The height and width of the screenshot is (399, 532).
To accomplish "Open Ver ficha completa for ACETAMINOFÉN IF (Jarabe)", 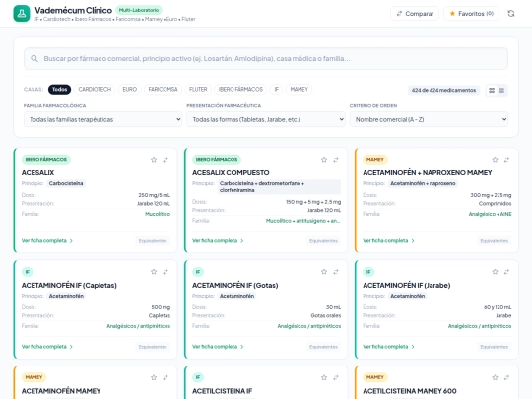I will pos(388,347).
